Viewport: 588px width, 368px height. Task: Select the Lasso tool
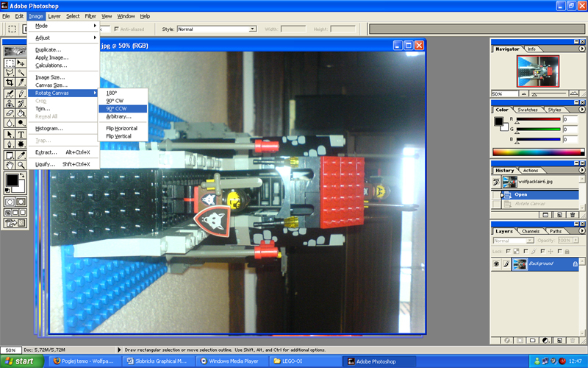point(10,72)
